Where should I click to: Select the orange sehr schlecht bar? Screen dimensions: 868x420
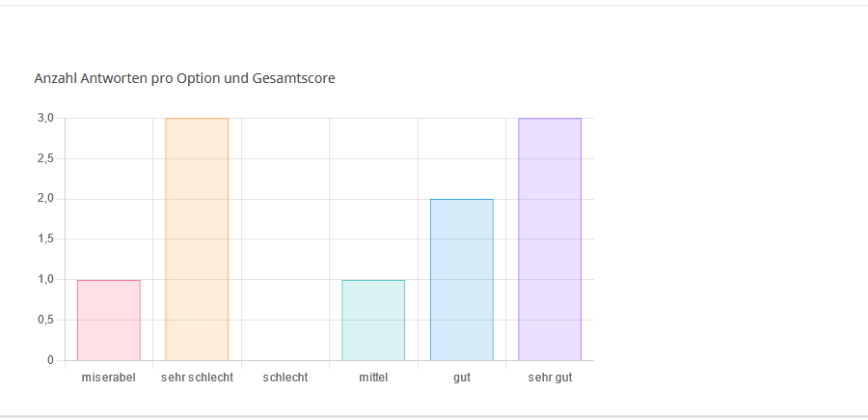(x=197, y=238)
